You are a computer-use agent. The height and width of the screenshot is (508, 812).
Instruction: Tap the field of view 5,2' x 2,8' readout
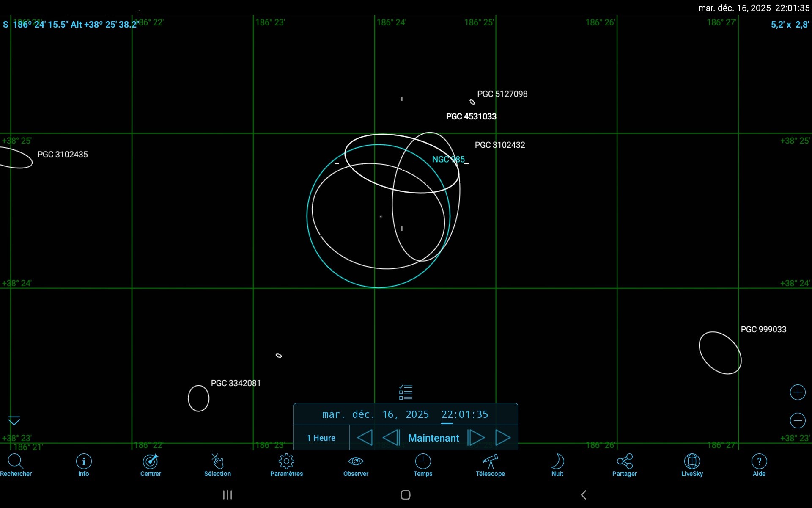790,25
